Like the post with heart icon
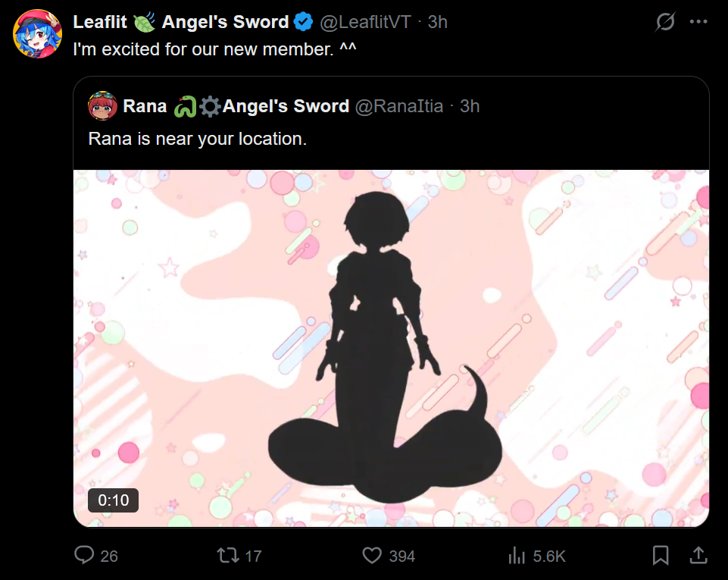 (x=372, y=556)
